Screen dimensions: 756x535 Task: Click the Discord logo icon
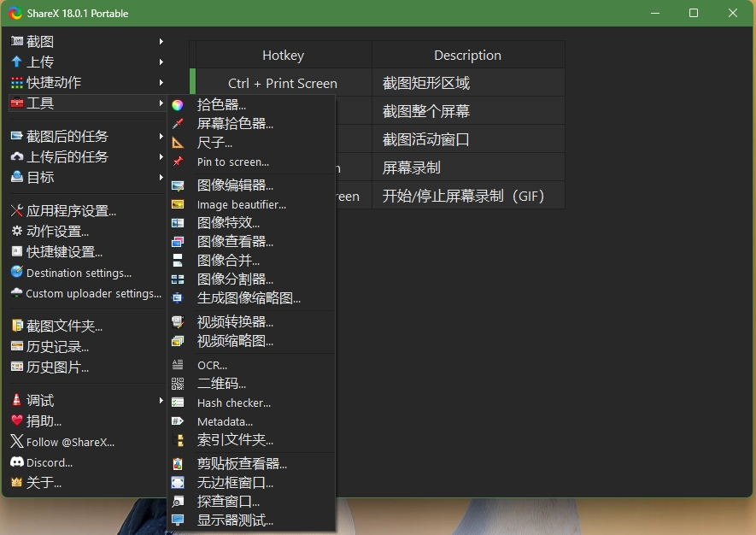pyautogui.click(x=16, y=462)
